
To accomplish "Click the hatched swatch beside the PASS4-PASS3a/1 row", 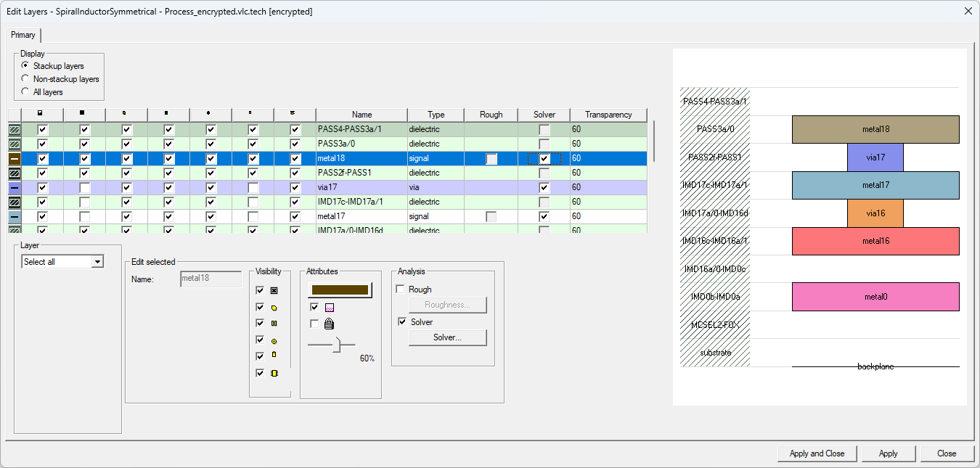I will (x=15, y=129).
